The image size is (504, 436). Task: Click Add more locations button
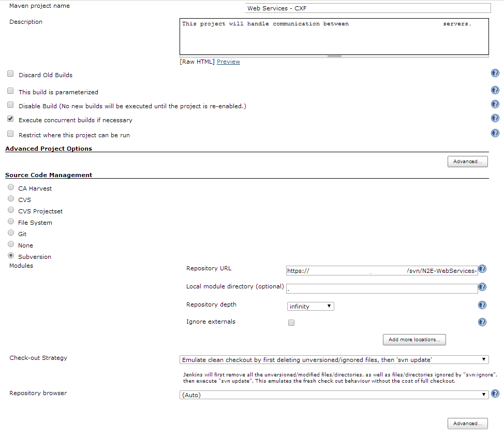point(414,339)
